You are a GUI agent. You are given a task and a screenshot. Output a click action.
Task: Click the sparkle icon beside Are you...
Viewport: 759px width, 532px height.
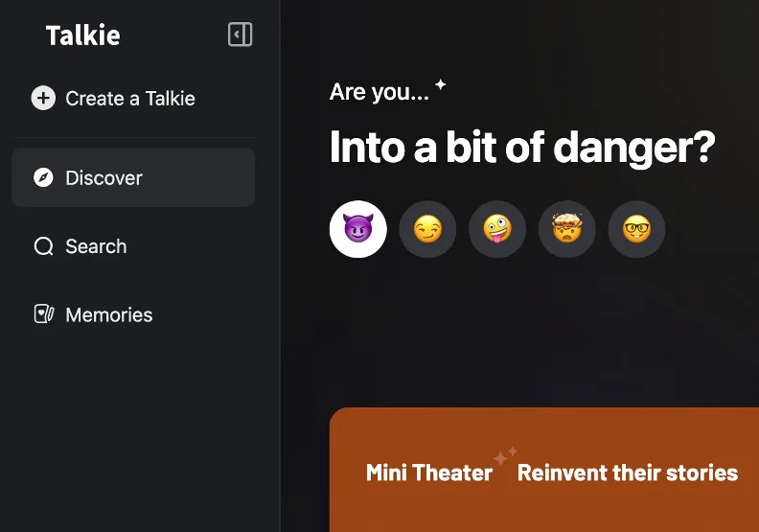(x=441, y=84)
